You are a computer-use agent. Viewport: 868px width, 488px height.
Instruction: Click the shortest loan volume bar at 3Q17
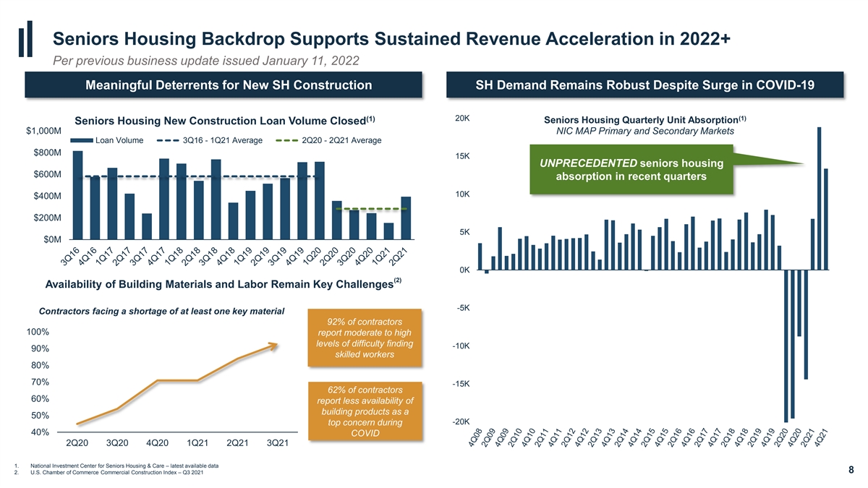[147, 226]
